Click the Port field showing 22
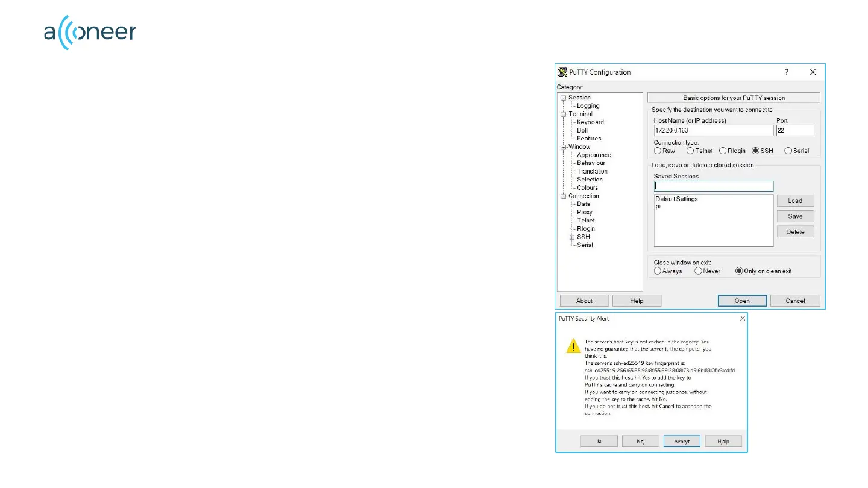The image size is (868, 488). (x=795, y=130)
